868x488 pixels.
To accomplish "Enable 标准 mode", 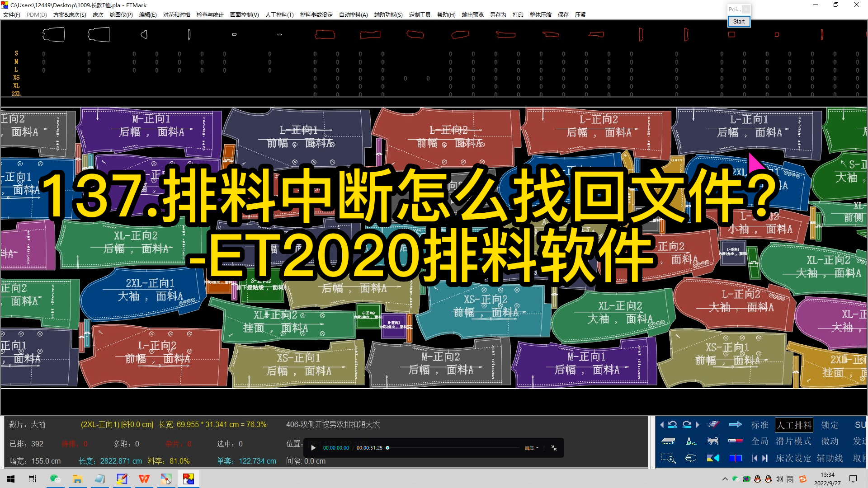I will pos(760,425).
